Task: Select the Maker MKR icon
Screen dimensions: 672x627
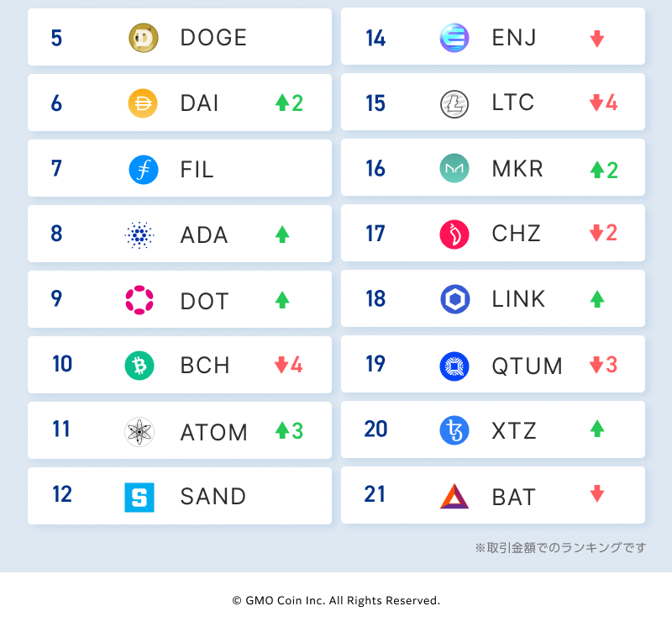Action: click(454, 169)
